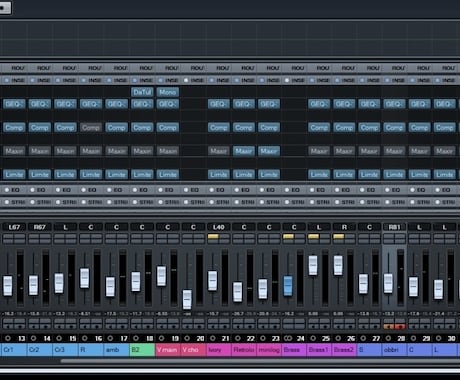Click the monitor circle icon on channel 22

point(238,338)
